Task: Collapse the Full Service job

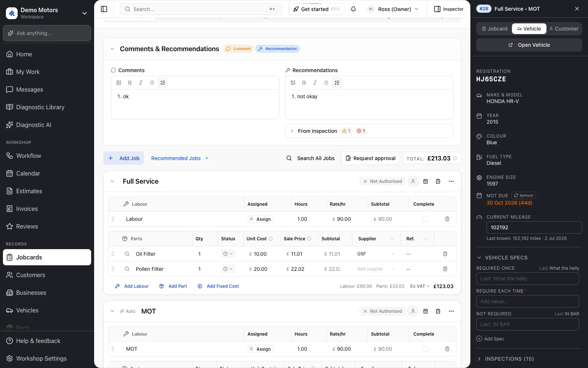Action: click(112, 181)
